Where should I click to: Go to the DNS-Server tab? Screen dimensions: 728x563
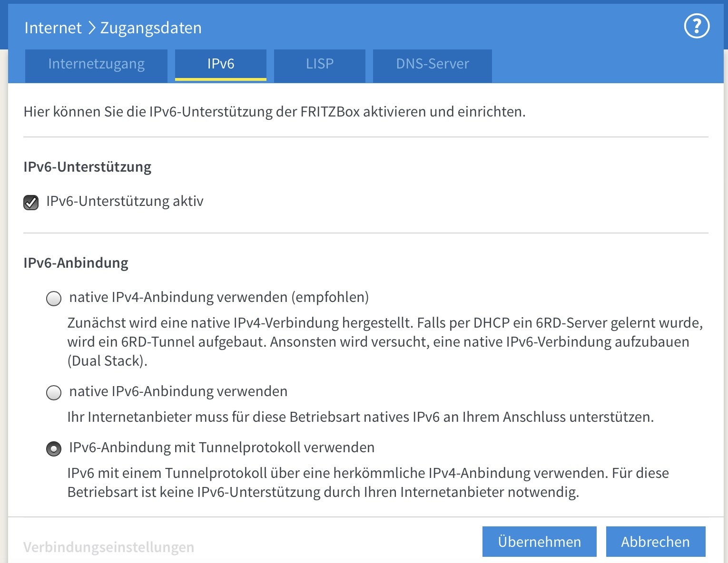(432, 64)
